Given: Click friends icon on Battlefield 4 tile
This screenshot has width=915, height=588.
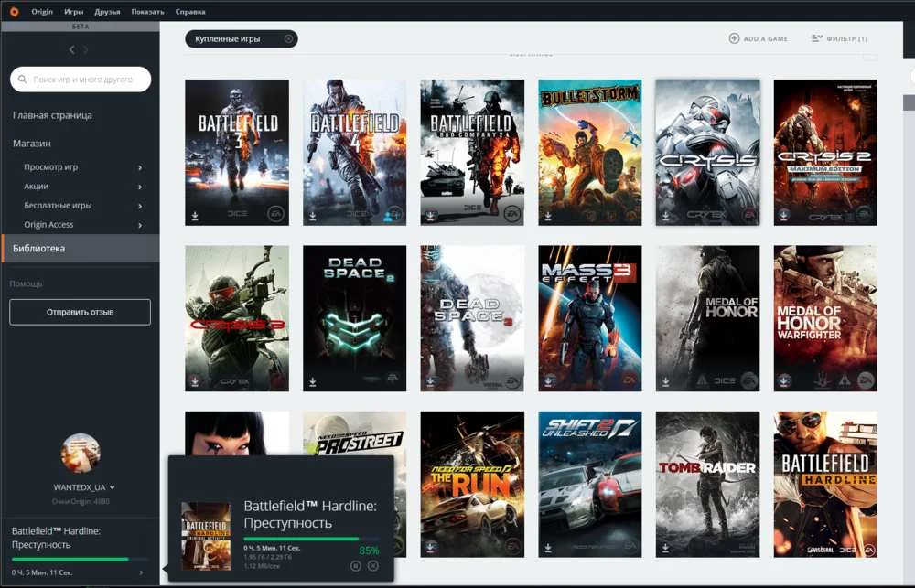Looking at the screenshot, I should click(388, 217).
